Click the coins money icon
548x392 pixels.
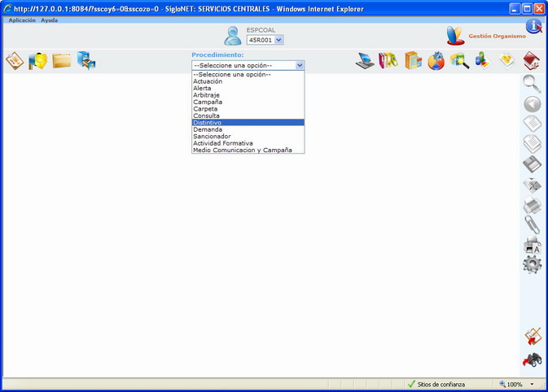507,61
